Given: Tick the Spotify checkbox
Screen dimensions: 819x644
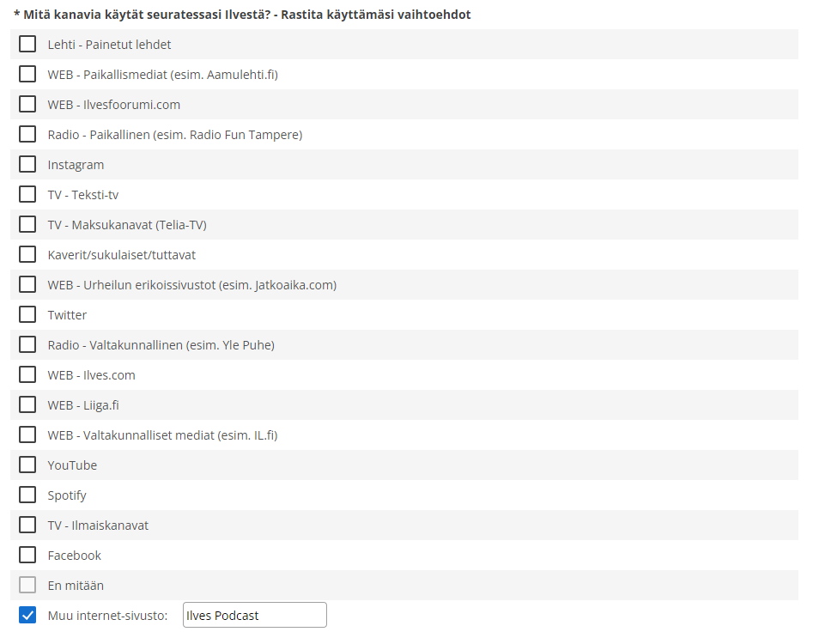Looking at the screenshot, I should (x=27, y=495).
